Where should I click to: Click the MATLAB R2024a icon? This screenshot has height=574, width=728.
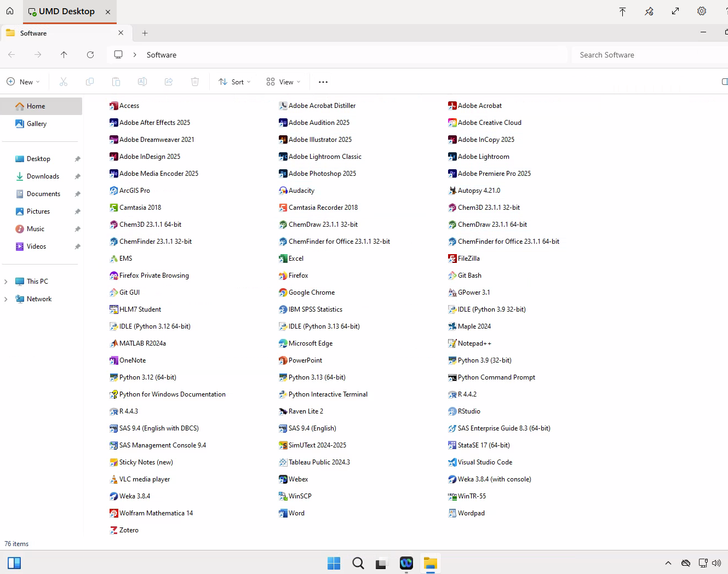pos(137,343)
